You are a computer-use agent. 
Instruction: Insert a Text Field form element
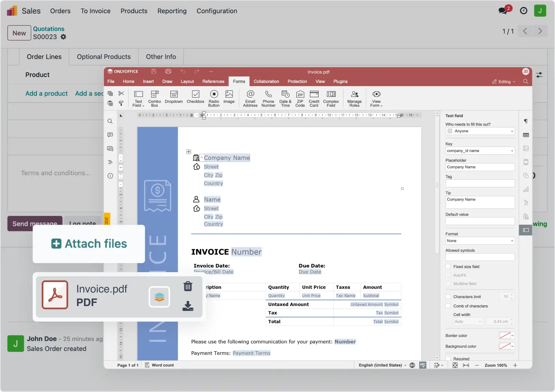point(138,98)
